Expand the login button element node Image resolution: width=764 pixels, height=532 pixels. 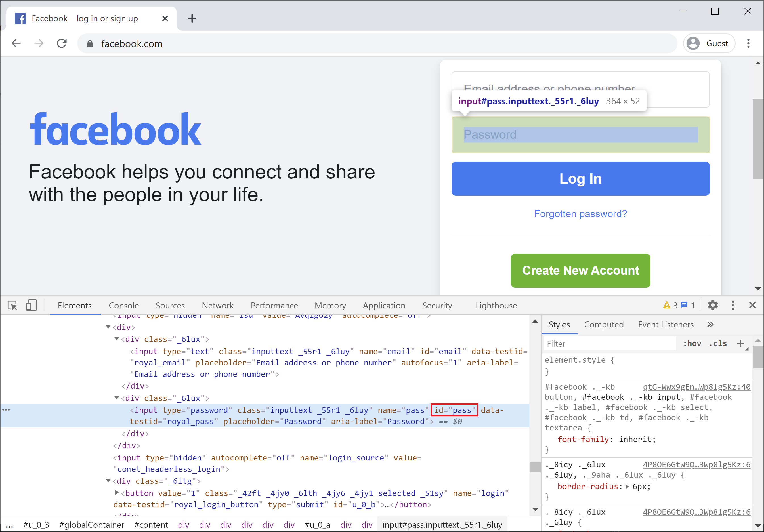[x=116, y=492]
